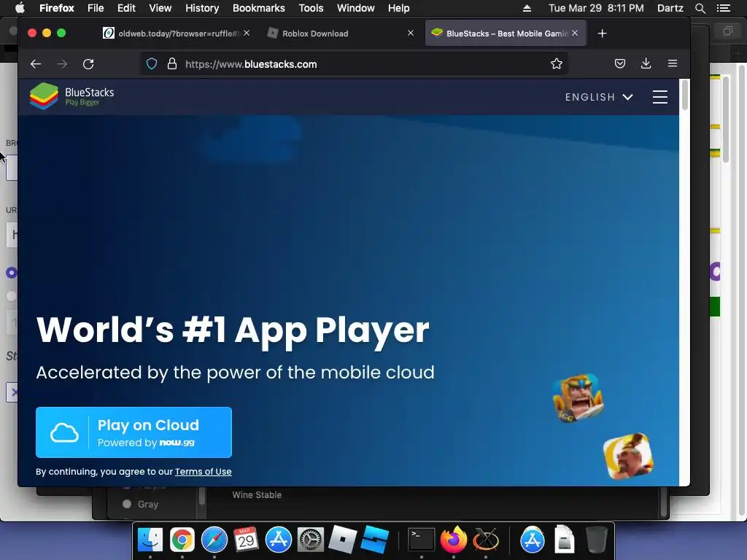Viewport: 747px width, 560px height.
Task: Open Terminal from the Dock
Action: coord(422,540)
